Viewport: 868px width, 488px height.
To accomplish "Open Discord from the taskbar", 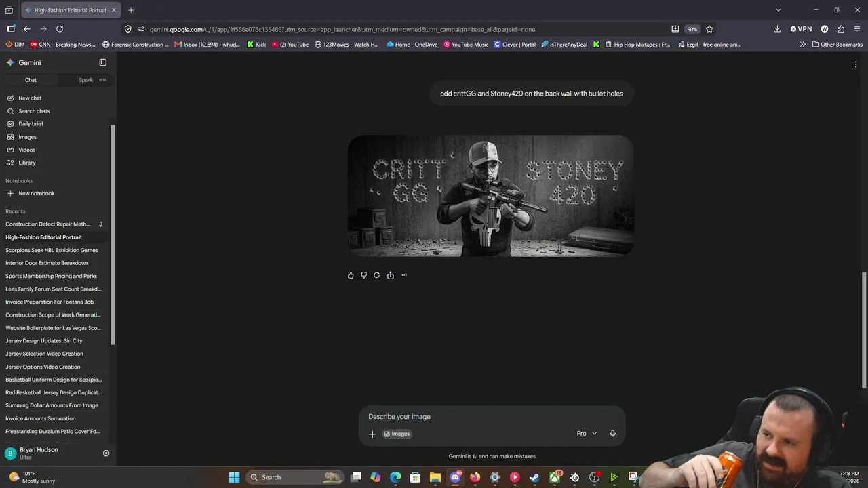I will [x=456, y=477].
